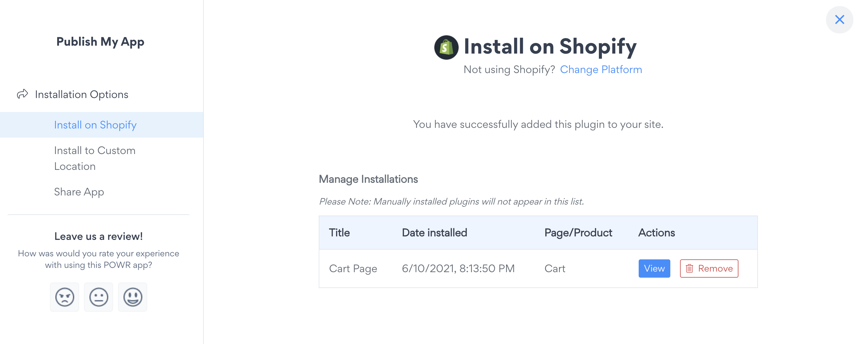Open the Install on Shopify option
Image resolution: width=868 pixels, height=344 pixels.
101,125
